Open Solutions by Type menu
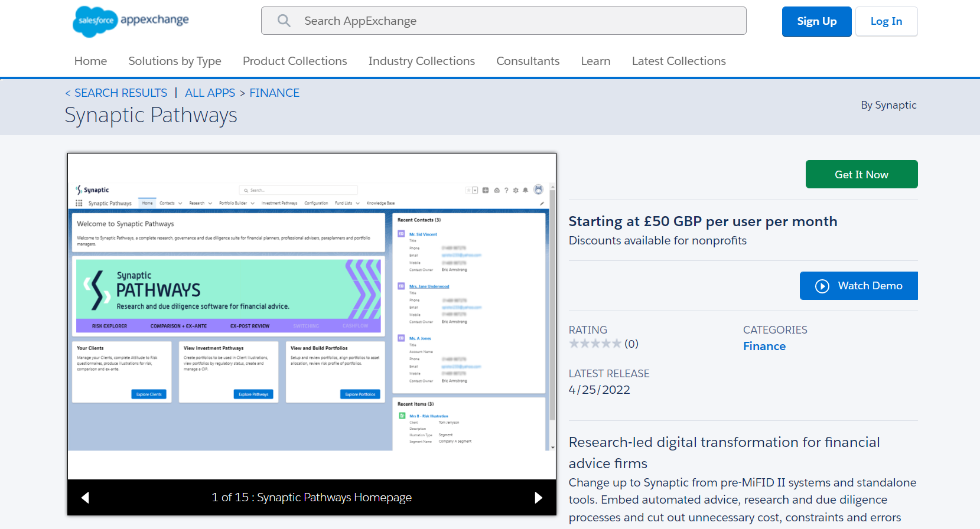 (175, 61)
